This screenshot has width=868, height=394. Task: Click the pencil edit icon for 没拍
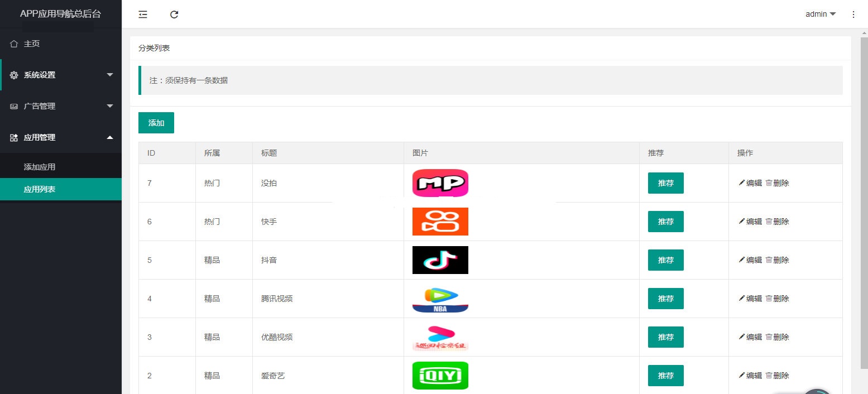(x=742, y=182)
